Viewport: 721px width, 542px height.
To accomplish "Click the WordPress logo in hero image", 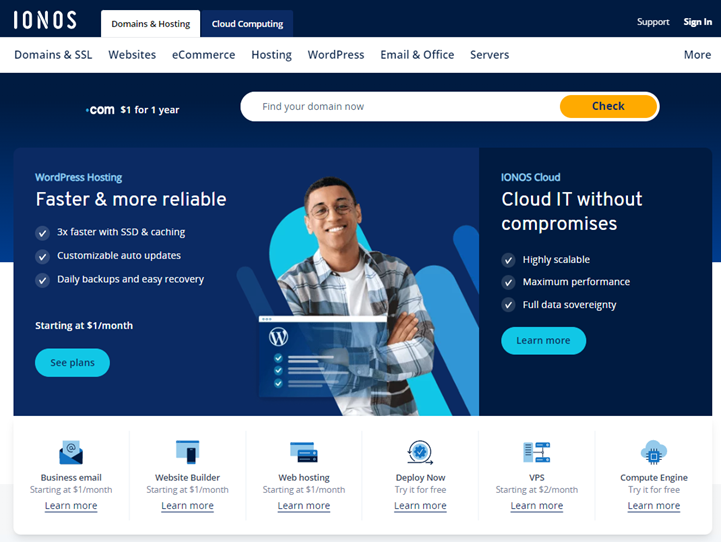I will [279, 338].
